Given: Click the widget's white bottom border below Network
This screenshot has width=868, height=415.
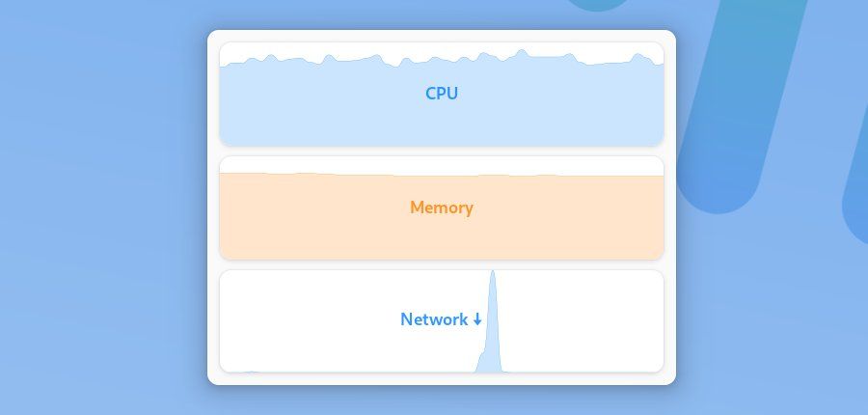Looking at the screenshot, I should click(442, 378).
